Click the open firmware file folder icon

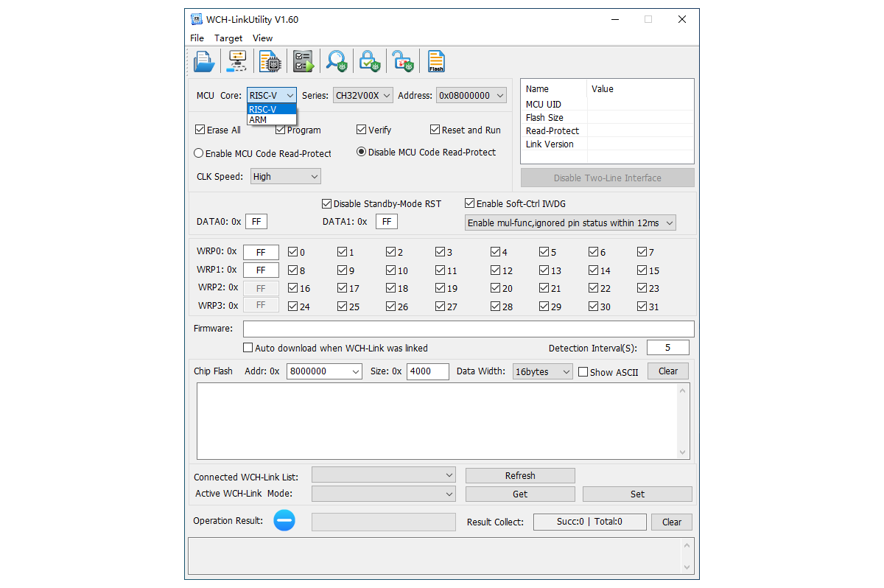click(204, 61)
